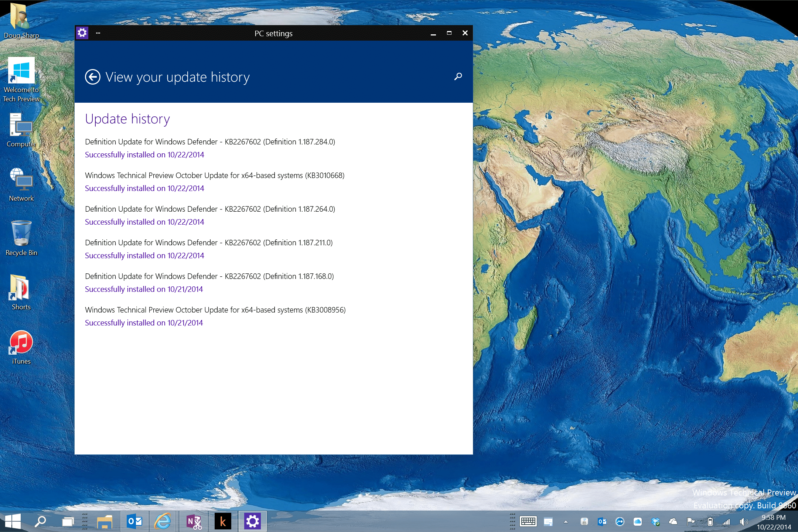Select Defender update Definition 1.187.284.0 entry
This screenshot has height=532, width=798.
point(210,142)
